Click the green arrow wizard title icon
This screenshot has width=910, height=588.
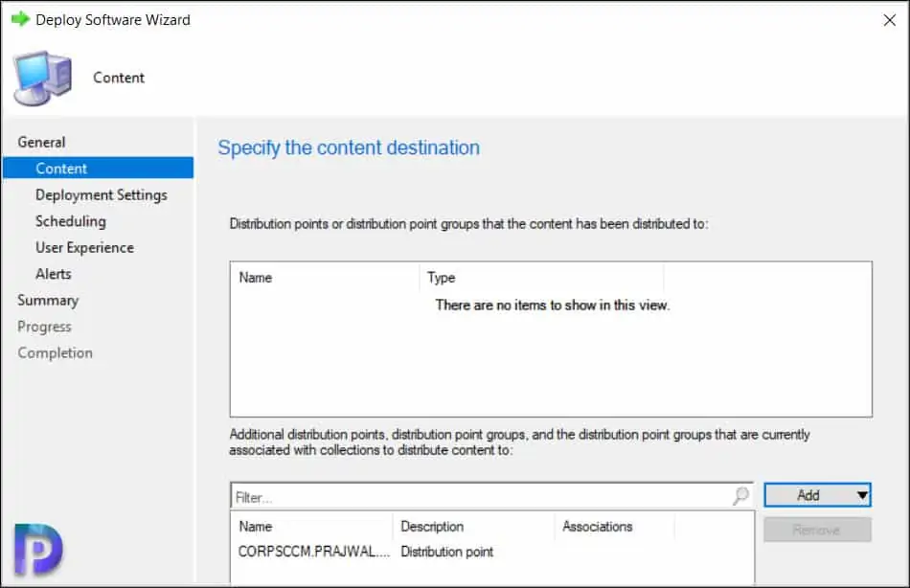pos(20,19)
